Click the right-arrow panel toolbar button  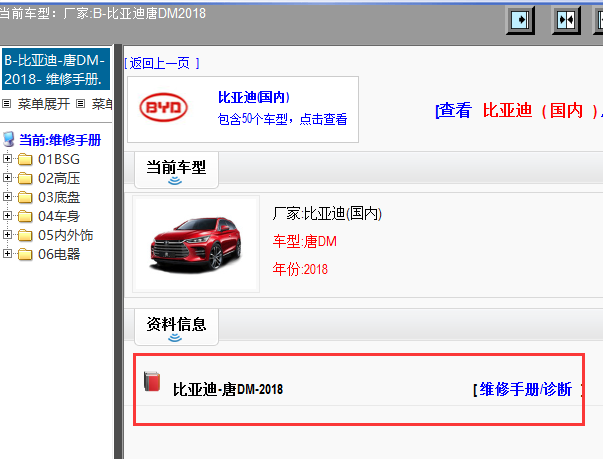[520, 19]
